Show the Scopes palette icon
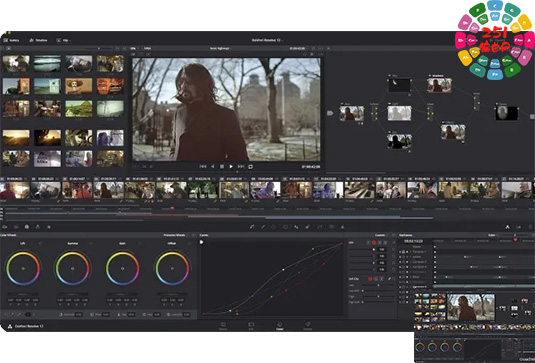 519,227
